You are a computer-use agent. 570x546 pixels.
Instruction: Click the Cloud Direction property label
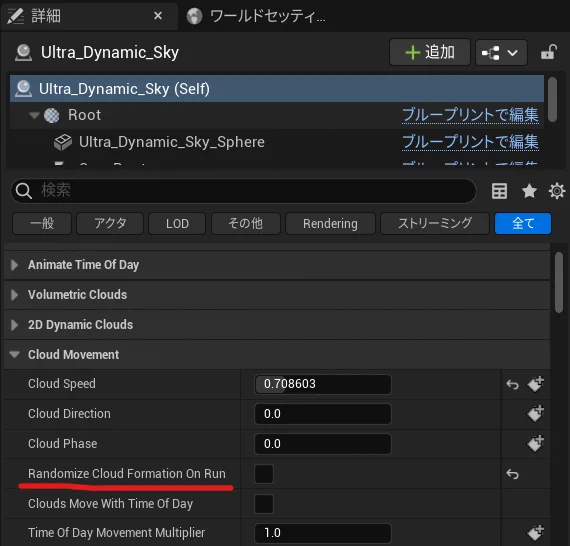click(69, 414)
